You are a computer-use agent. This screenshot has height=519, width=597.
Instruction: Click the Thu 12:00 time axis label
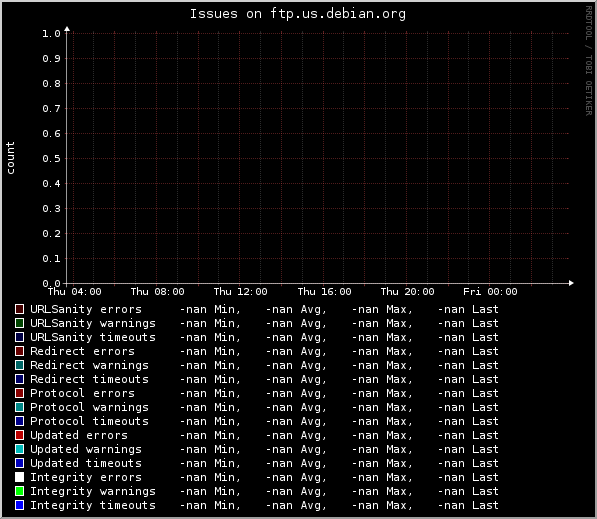coord(241,292)
